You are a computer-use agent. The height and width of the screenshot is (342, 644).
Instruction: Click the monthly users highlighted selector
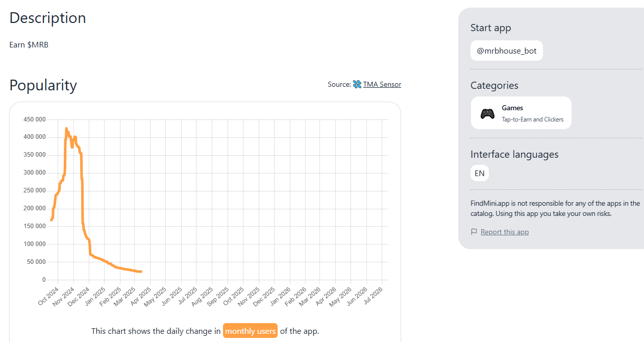[x=250, y=331]
